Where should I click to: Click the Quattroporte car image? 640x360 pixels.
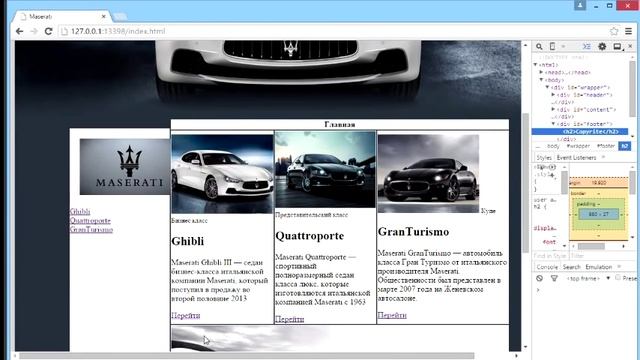tap(325, 169)
